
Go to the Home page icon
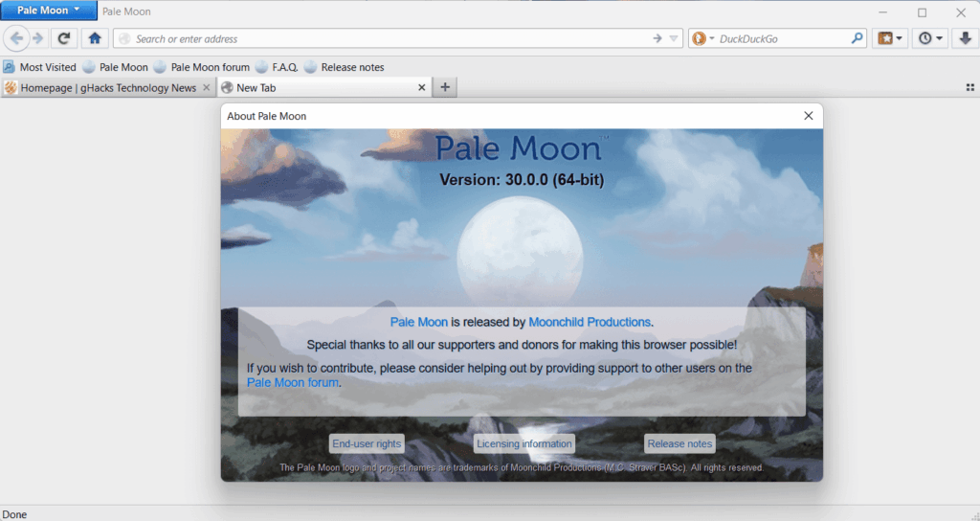pos(94,38)
